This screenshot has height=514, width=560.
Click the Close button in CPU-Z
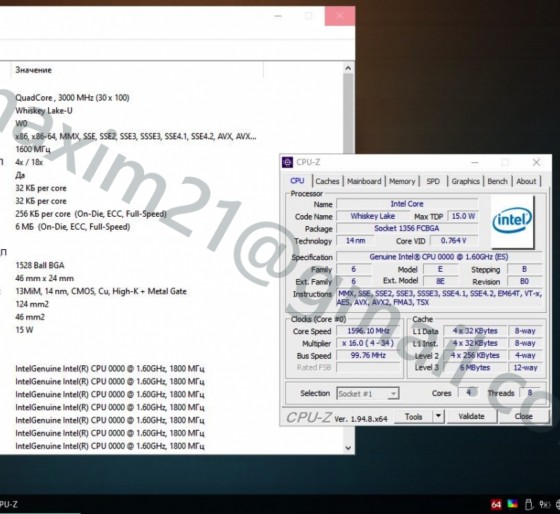coord(524,416)
